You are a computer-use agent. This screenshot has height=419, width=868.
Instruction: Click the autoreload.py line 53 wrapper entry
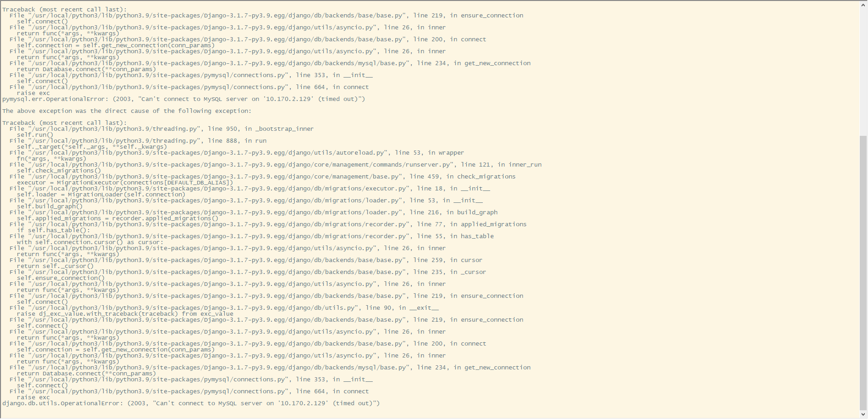pos(237,153)
